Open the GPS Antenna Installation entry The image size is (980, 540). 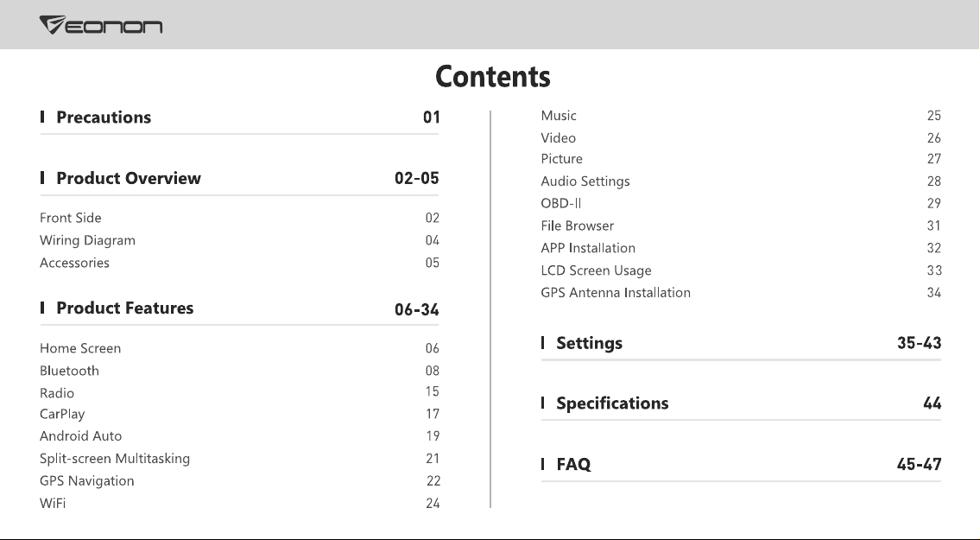pos(616,293)
